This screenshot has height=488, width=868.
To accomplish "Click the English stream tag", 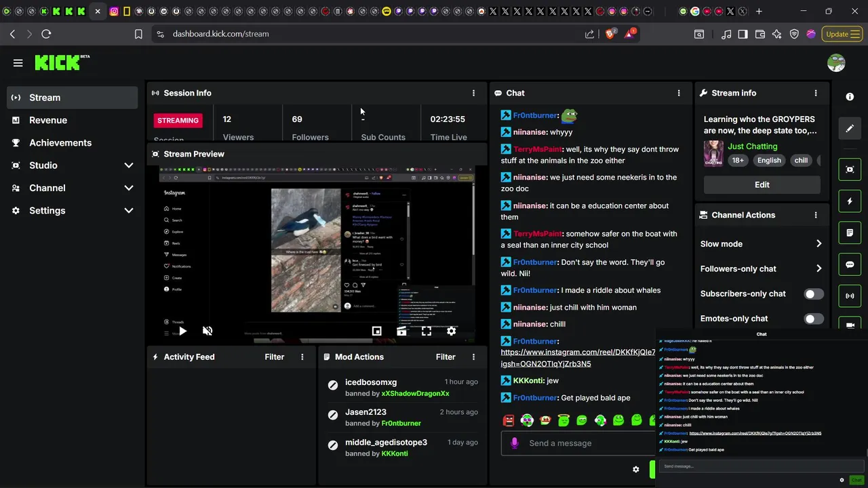I will (x=769, y=161).
